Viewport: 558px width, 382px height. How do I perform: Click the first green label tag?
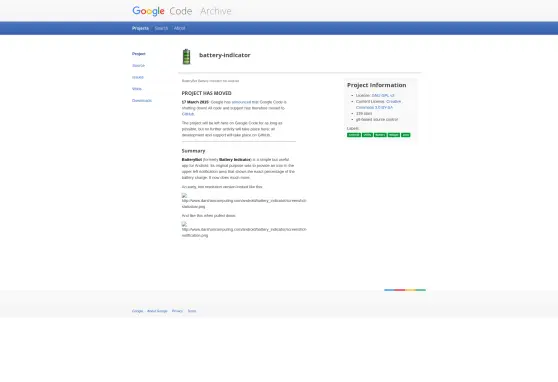pyautogui.click(x=354, y=135)
